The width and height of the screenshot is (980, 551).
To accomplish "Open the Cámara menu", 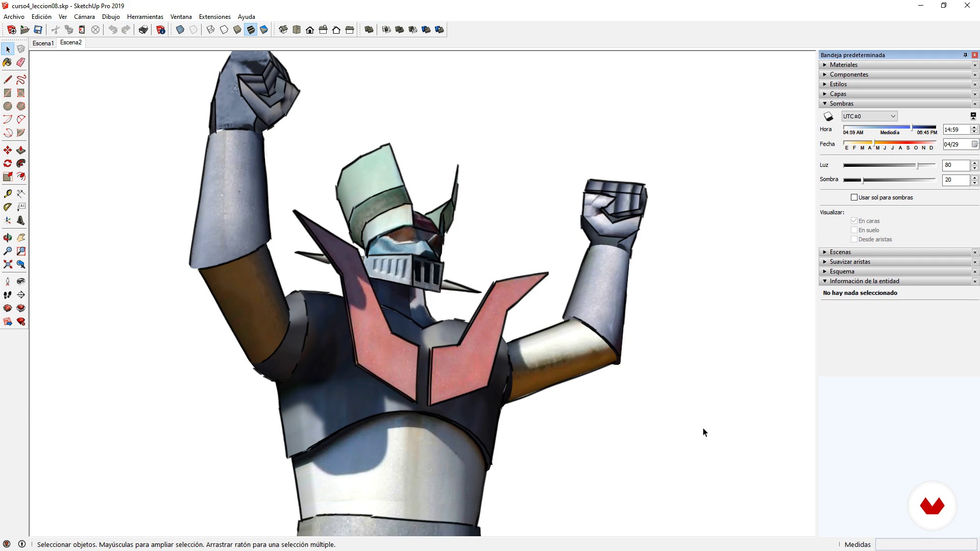I will pyautogui.click(x=84, y=17).
